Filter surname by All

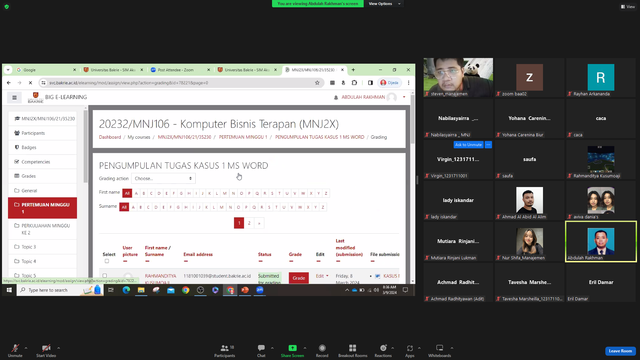[x=124, y=207]
